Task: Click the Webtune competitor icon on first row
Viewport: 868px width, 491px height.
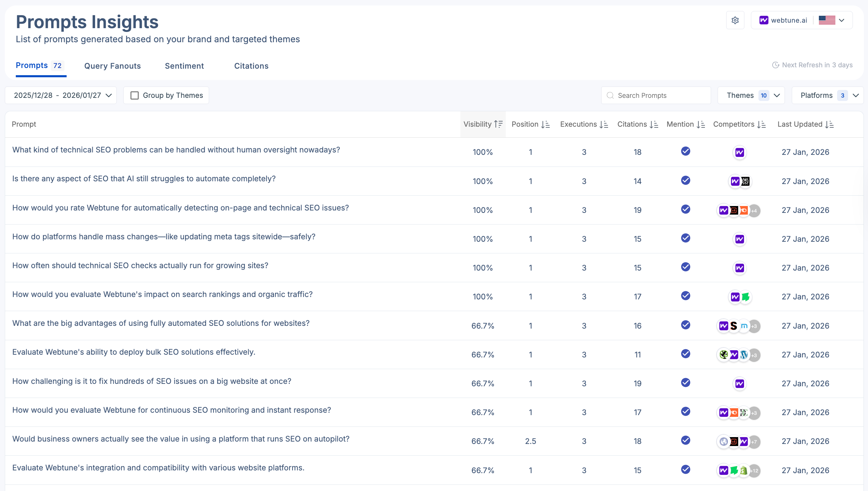Action: coord(740,152)
